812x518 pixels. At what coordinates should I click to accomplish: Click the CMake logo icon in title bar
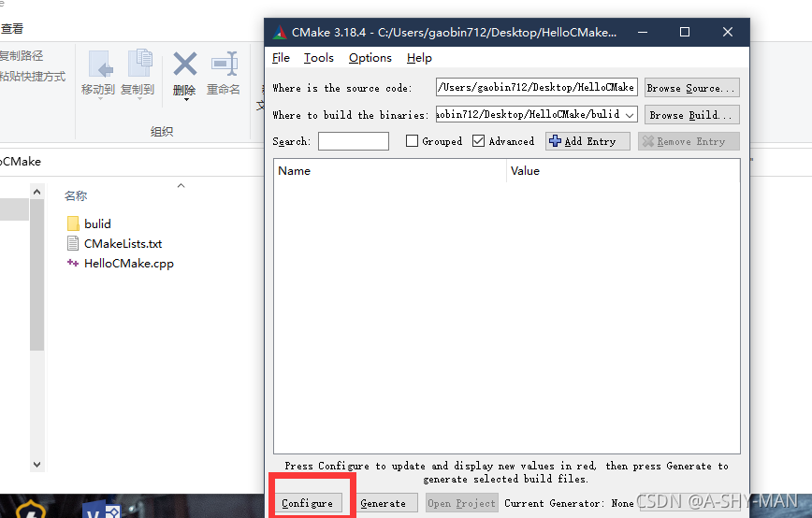pos(280,32)
